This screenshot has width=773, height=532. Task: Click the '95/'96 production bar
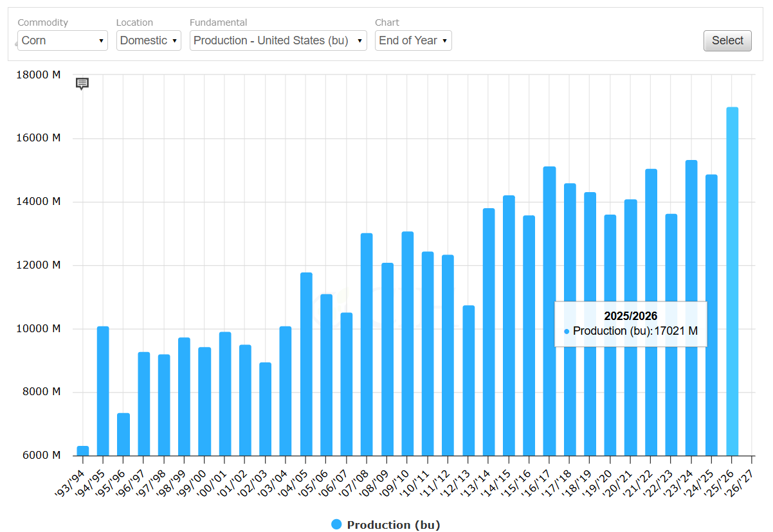pyautogui.click(x=123, y=434)
